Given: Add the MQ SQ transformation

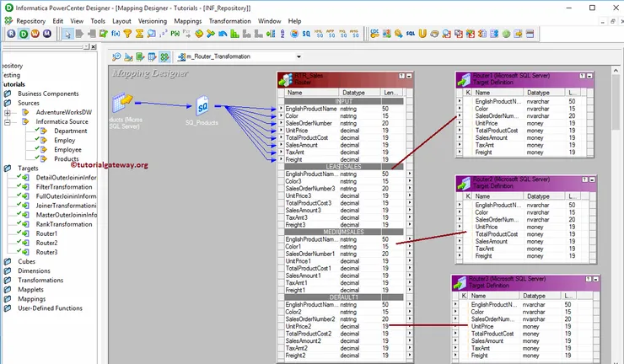Looking at the screenshot, I should tap(342, 34).
